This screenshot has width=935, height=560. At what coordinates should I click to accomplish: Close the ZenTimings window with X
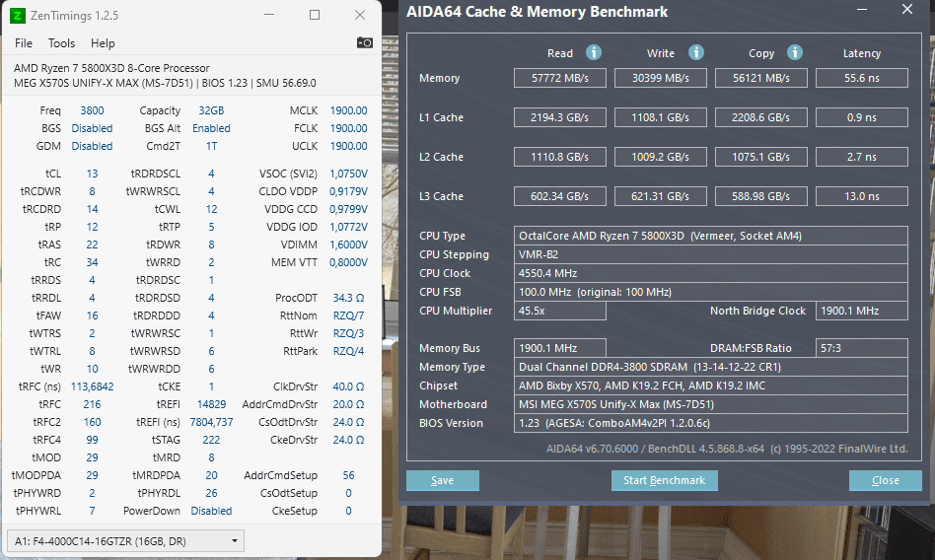click(x=360, y=15)
